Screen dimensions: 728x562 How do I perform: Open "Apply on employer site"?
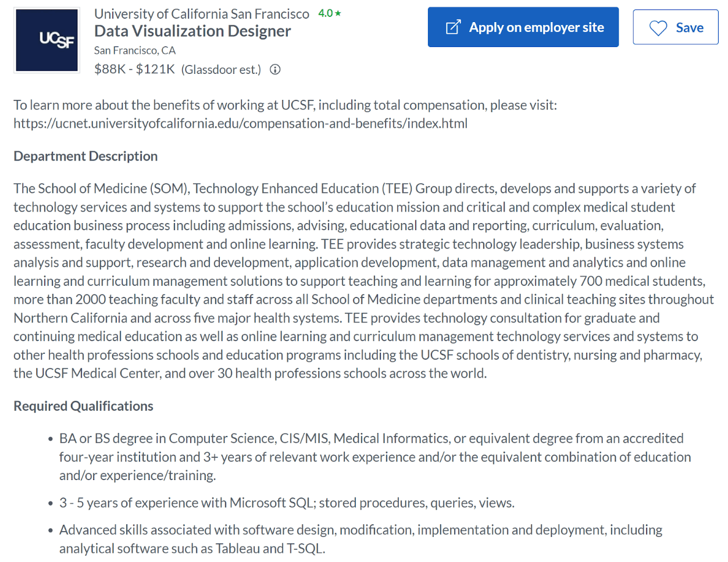click(x=523, y=27)
